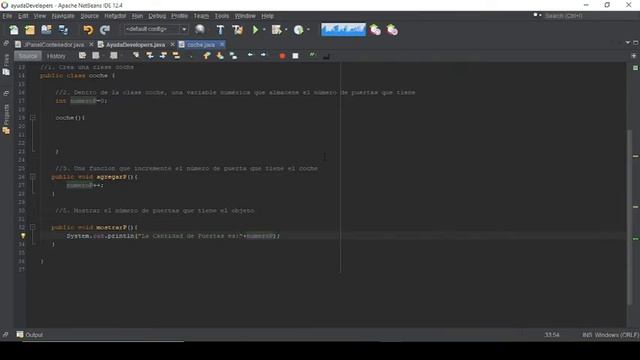Open the Output window button

pos(29,335)
